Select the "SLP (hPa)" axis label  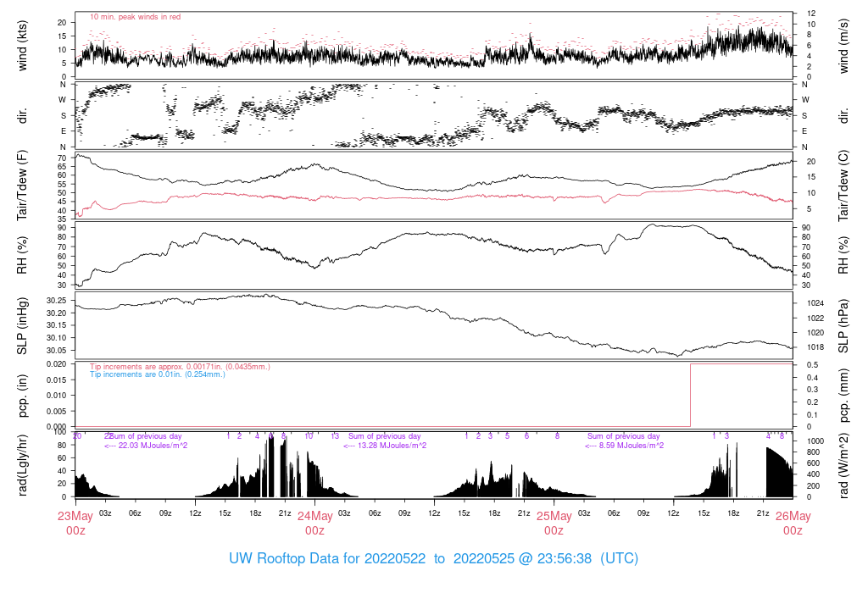843,326
